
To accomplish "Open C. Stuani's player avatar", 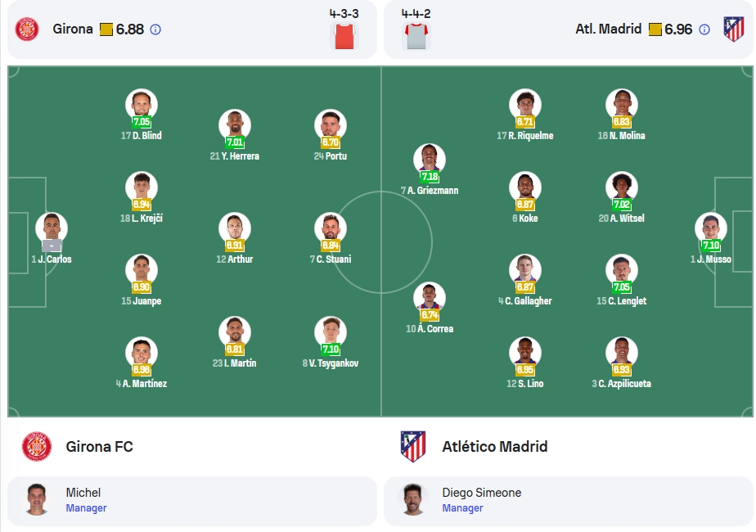I will tap(331, 228).
